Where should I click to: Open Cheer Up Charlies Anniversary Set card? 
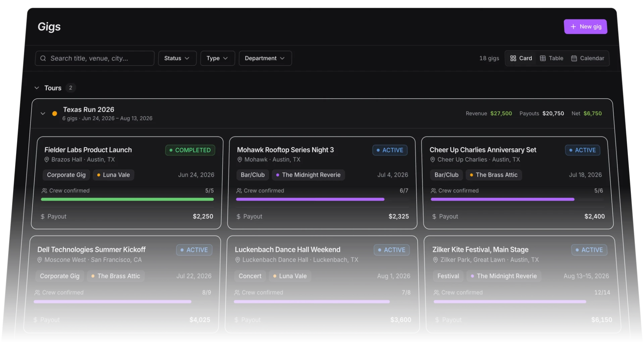[518, 183]
